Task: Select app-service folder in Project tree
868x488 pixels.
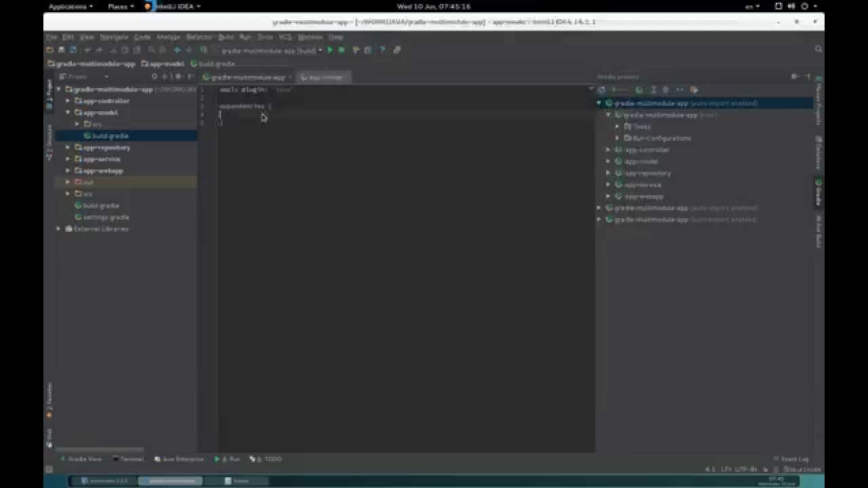Action: tap(102, 159)
